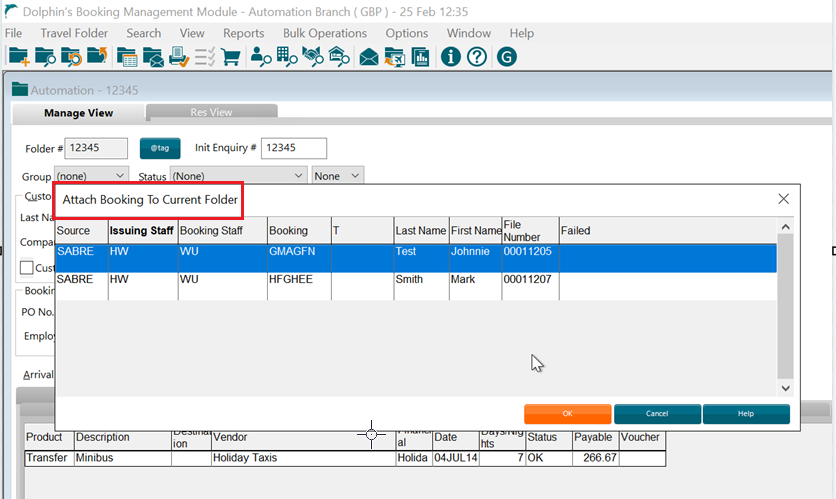Open the File menu

13,33
